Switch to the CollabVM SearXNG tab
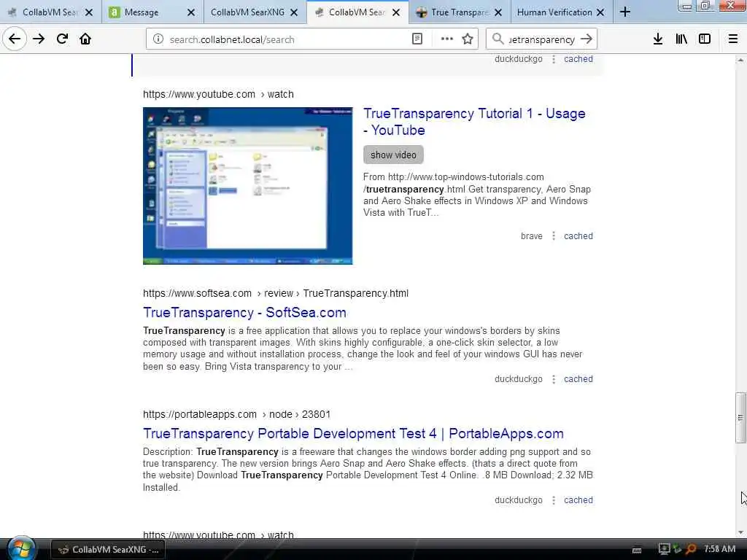 pyautogui.click(x=248, y=12)
